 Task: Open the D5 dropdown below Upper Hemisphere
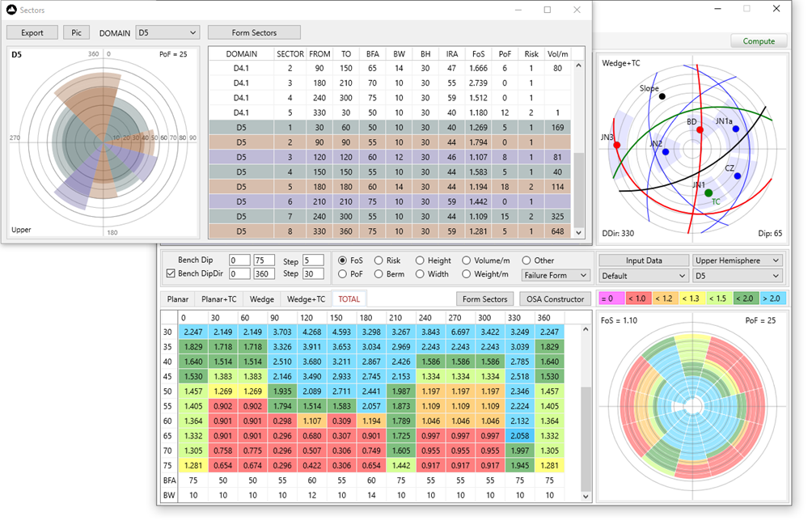(x=738, y=276)
